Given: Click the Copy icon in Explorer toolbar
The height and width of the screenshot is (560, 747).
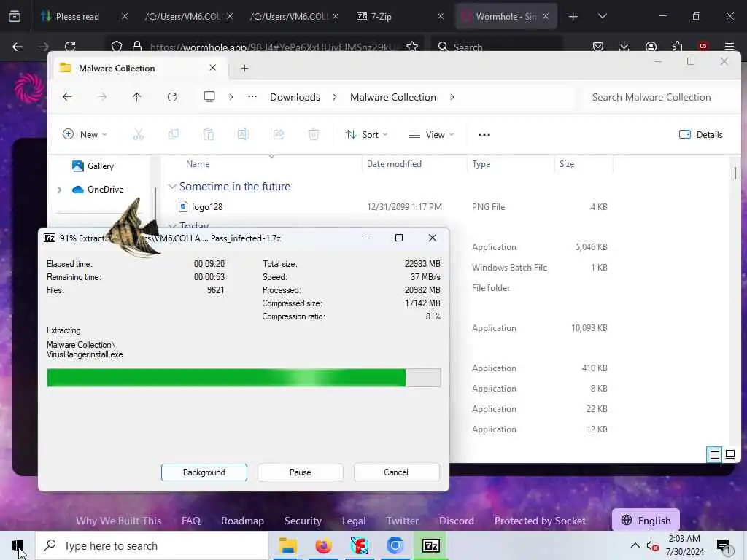Looking at the screenshot, I should 174,135.
